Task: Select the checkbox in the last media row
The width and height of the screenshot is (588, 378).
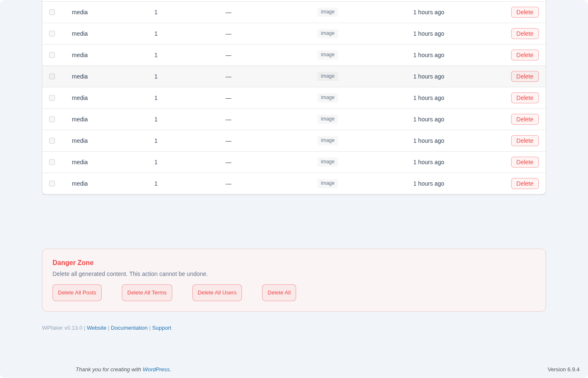Action: click(52, 184)
